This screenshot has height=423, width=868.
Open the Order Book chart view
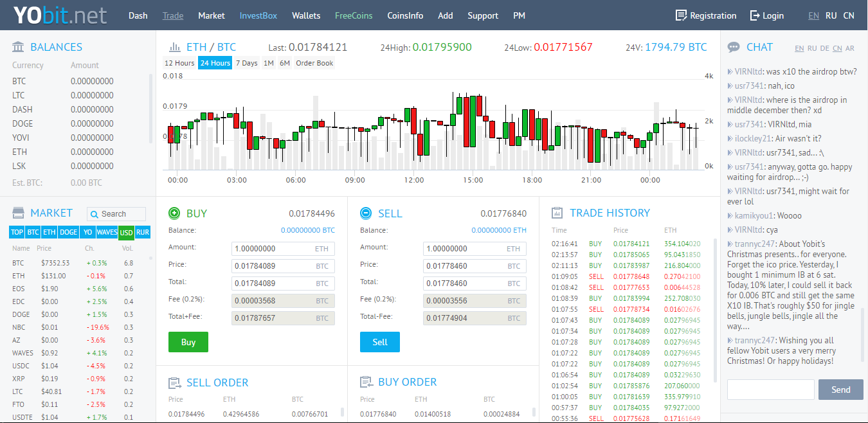314,63
